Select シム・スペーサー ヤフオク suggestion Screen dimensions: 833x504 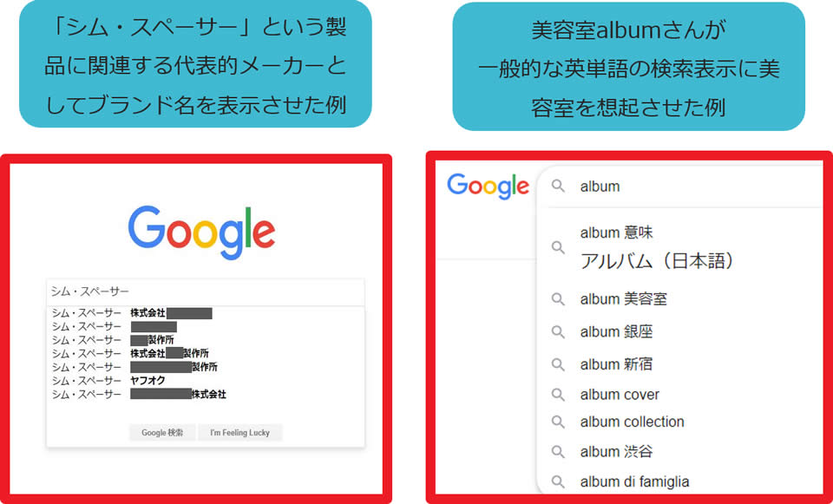point(109,380)
